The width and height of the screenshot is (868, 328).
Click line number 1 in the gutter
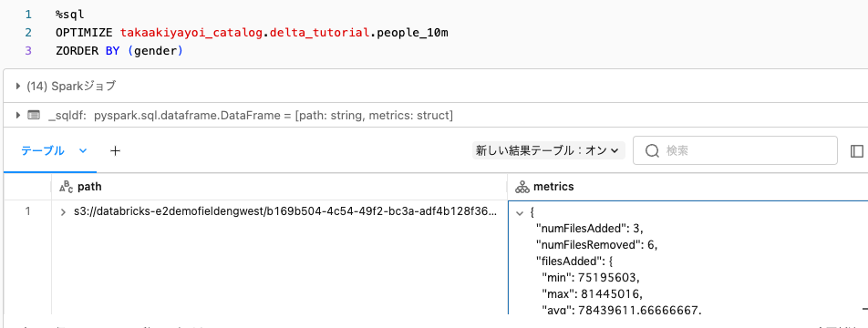[x=28, y=15]
